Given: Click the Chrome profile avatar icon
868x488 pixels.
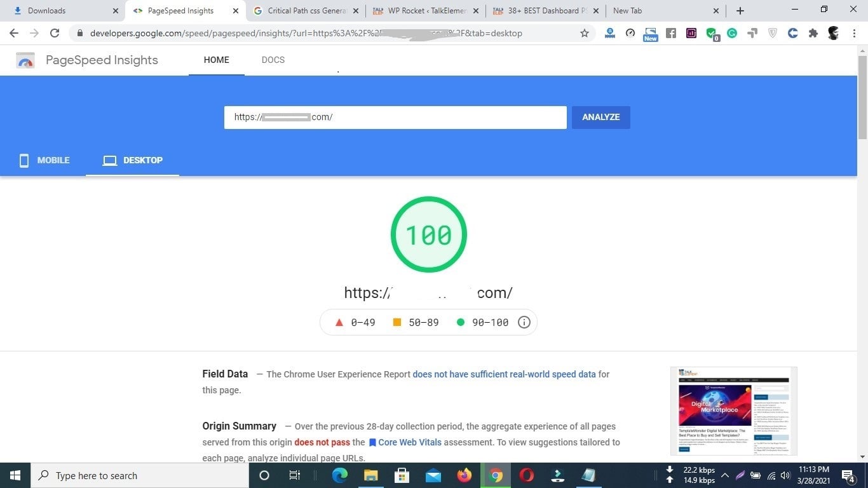Looking at the screenshot, I should (x=833, y=33).
